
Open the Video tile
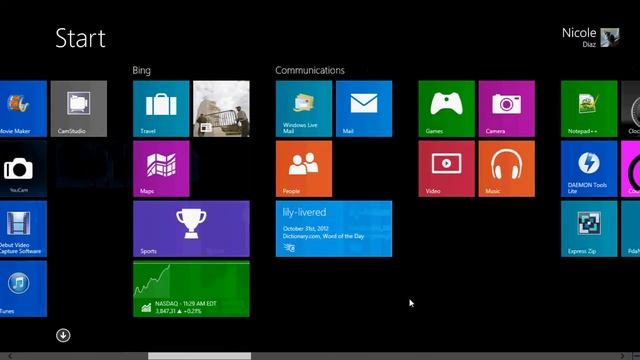click(x=447, y=169)
